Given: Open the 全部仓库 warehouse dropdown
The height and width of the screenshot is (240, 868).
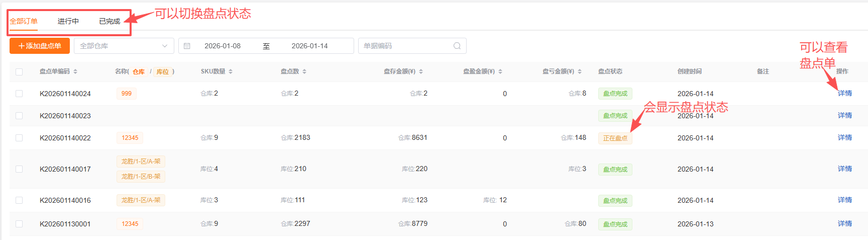Looking at the screenshot, I should (124, 46).
